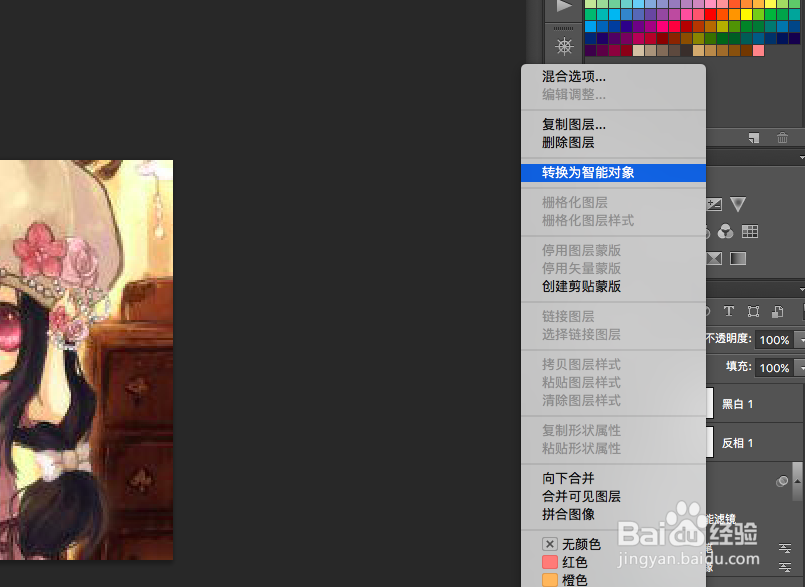This screenshot has width=805, height=587.
Task: Pick the light pink swatch at row end
Action: click(758, 50)
